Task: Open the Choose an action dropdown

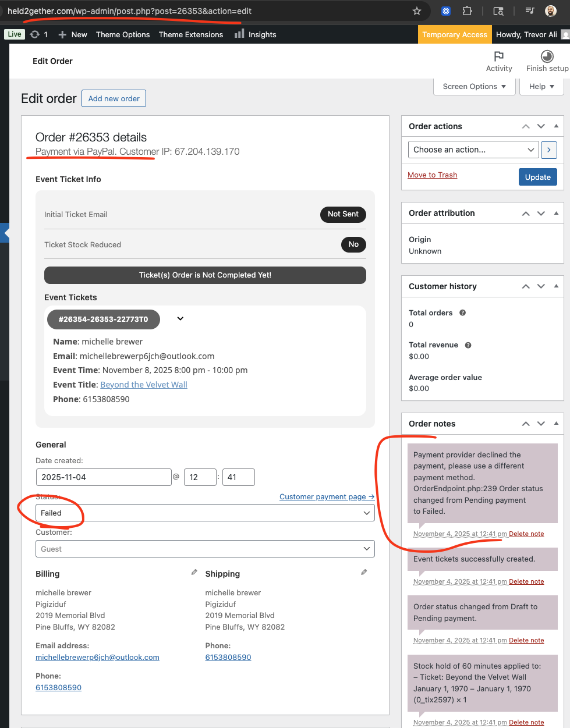Action: click(473, 150)
